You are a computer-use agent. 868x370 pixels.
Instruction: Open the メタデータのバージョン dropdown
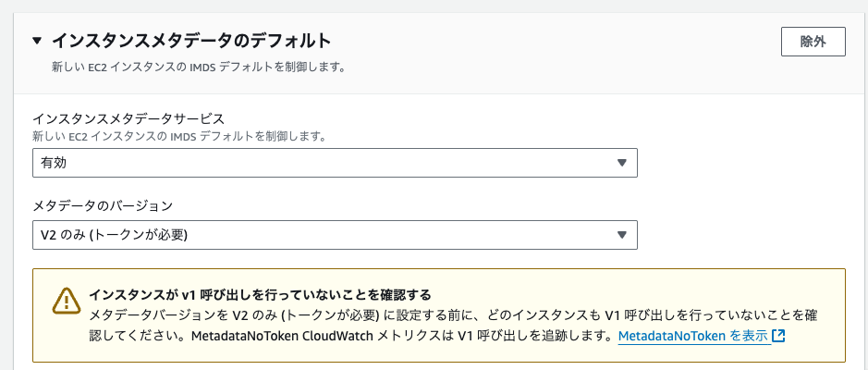pos(335,235)
